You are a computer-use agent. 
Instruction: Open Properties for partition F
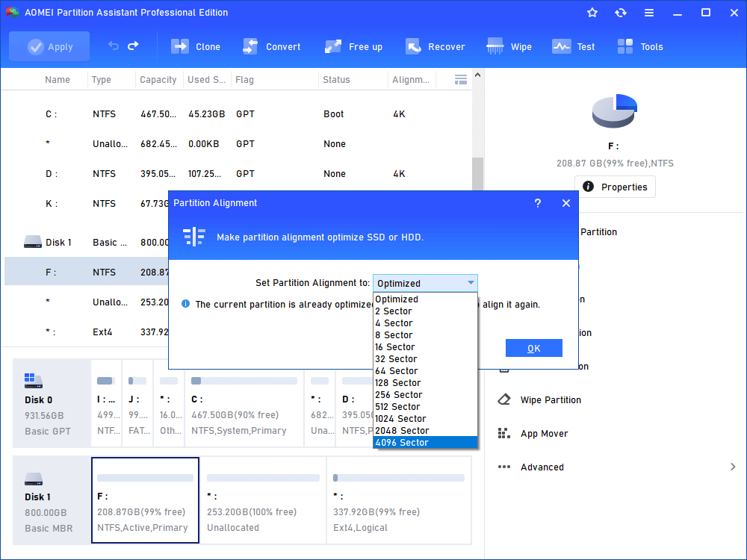click(615, 187)
